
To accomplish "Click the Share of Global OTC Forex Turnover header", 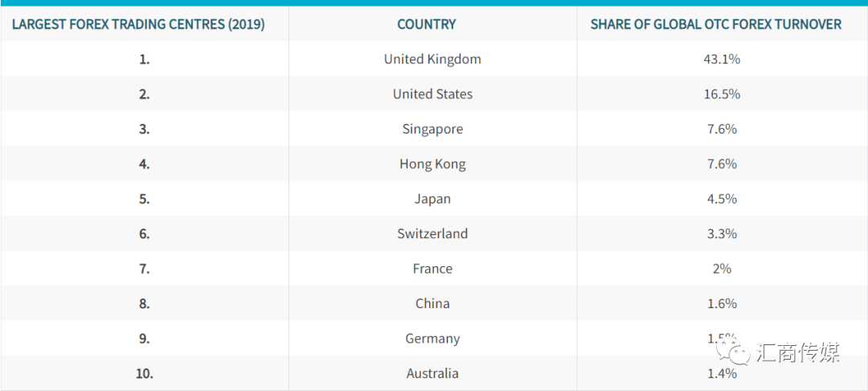I will coord(716,24).
